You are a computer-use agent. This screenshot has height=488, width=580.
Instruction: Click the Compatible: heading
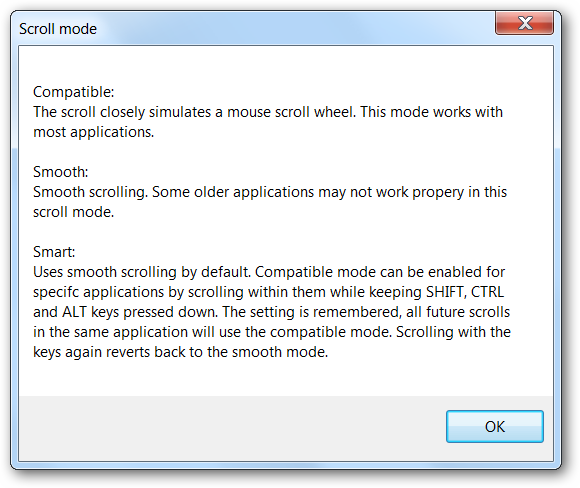[x=74, y=92]
